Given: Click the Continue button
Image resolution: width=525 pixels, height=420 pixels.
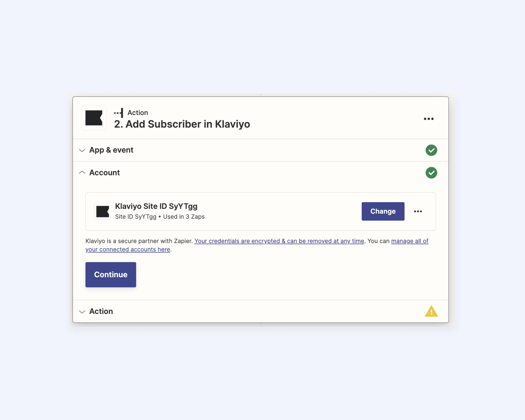Looking at the screenshot, I should click(111, 275).
